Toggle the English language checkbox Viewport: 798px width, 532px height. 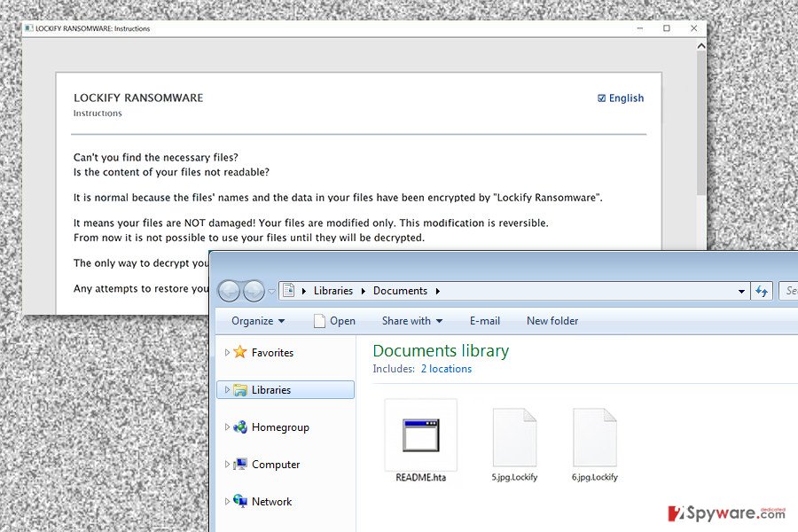point(601,98)
